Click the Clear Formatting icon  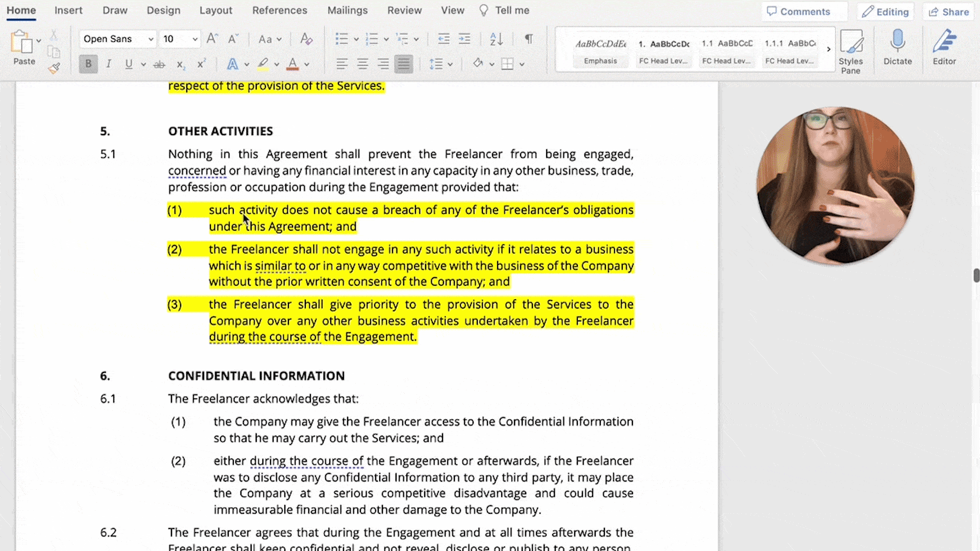coord(306,39)
